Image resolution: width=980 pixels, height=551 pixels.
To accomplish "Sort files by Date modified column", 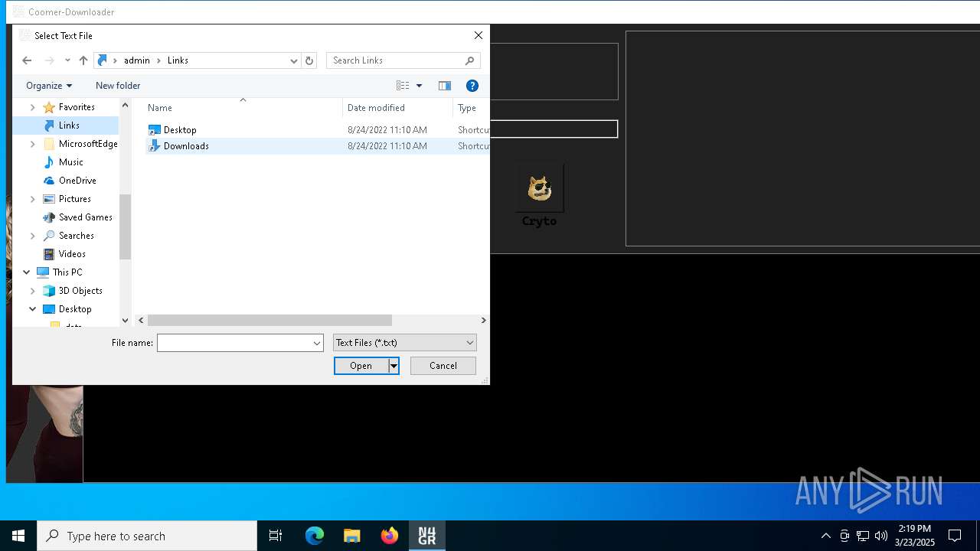I will click(397, 108).
